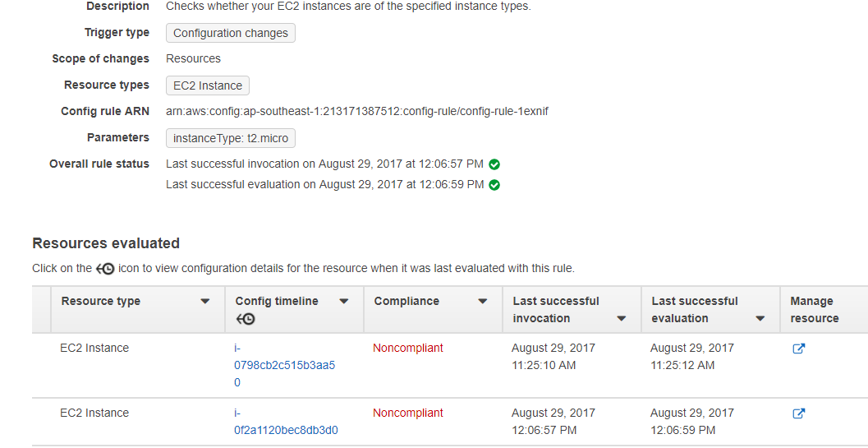The height and width of the screenshot is (448, 868).
Task: Select the Config rule ARN text
Action: click(x=357, y=111)
